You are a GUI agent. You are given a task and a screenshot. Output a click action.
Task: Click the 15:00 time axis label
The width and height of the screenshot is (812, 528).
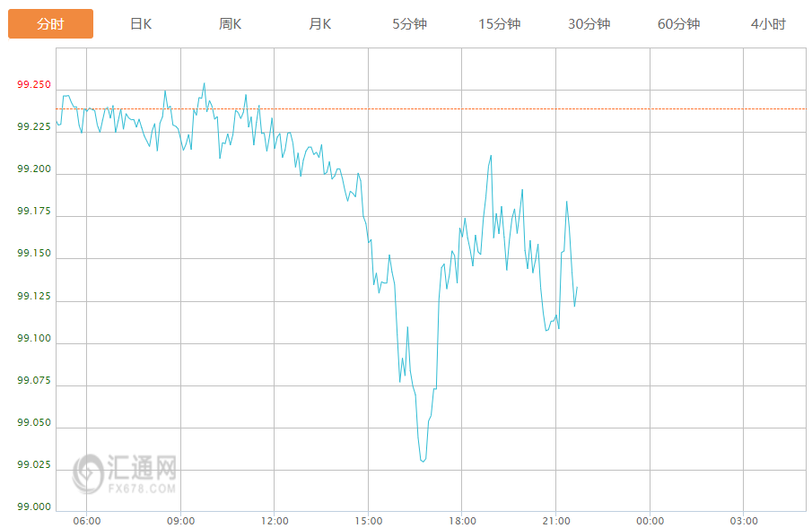click(368, 521)
